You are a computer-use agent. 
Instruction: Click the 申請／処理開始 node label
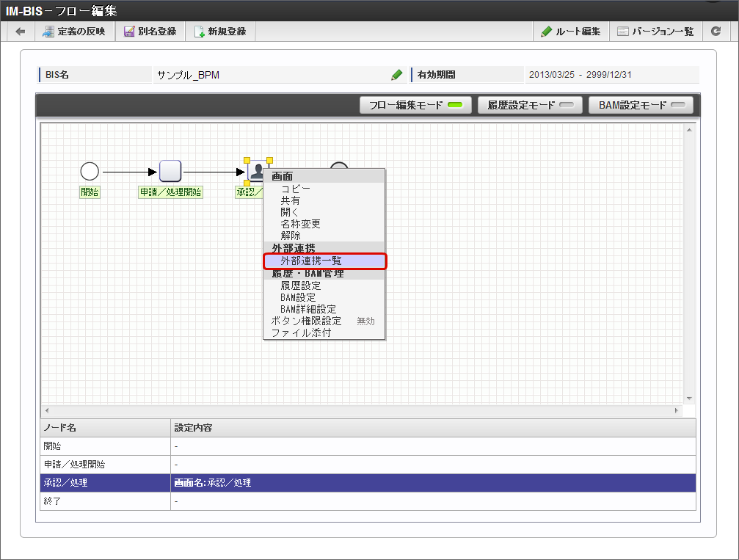[x=170, y=192]
